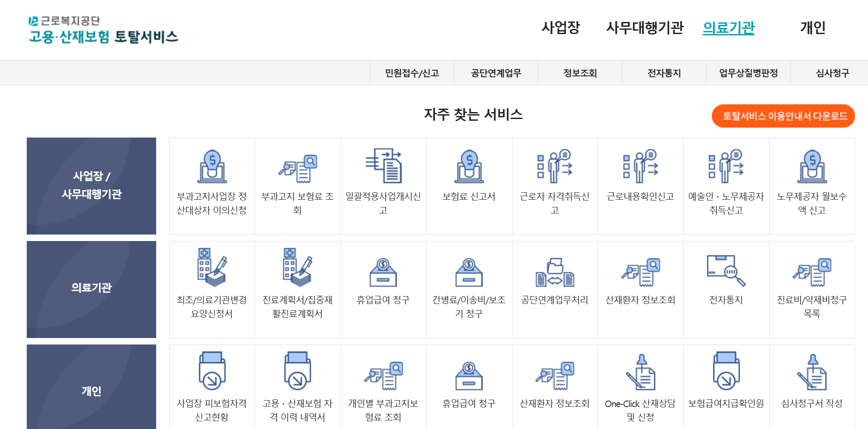This screenshot has width=868, height=429.
Task: Open 업무상질병판정 menu
Action: (748, 73)
